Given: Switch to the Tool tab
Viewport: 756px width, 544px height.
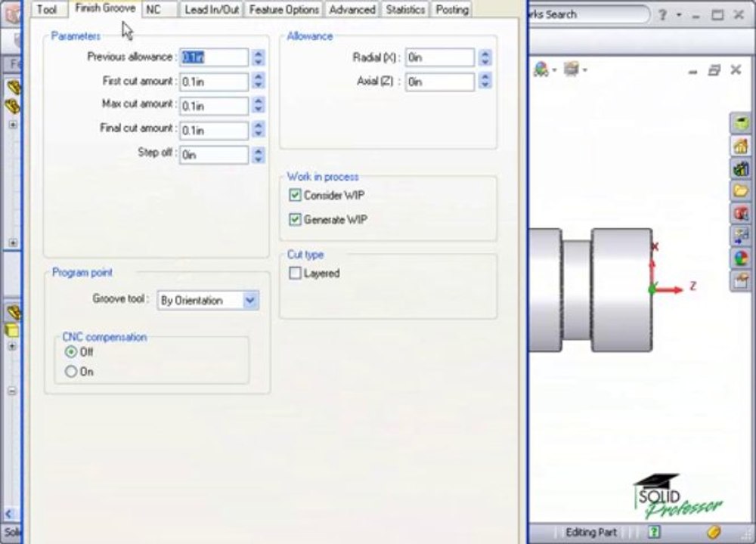Looking at the screenshot, I should click(x=47, y=9).
